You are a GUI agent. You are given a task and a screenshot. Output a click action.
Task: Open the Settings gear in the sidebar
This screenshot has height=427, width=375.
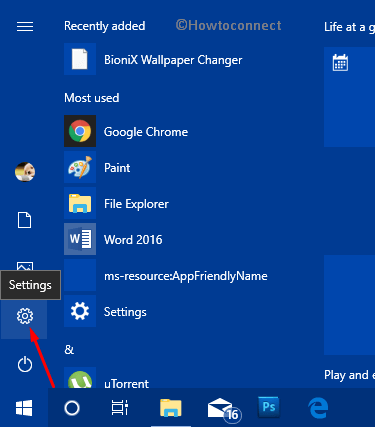click(25, 316)
